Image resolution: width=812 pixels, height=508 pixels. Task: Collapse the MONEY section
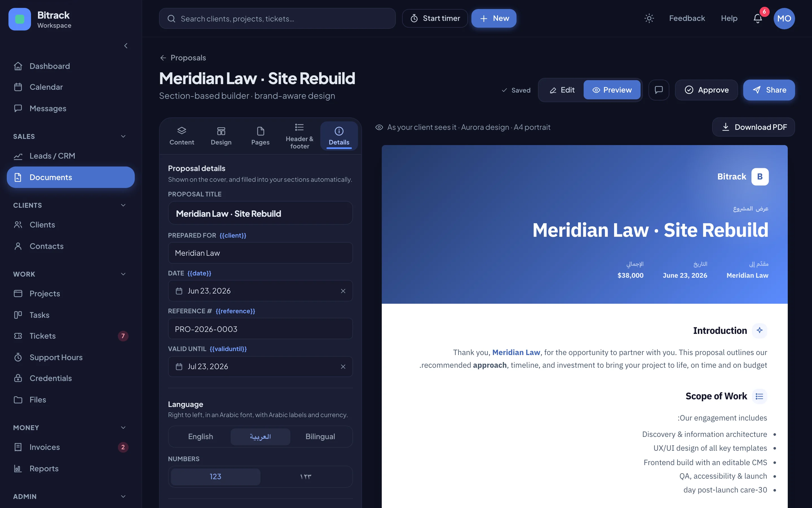coord(123,428)
